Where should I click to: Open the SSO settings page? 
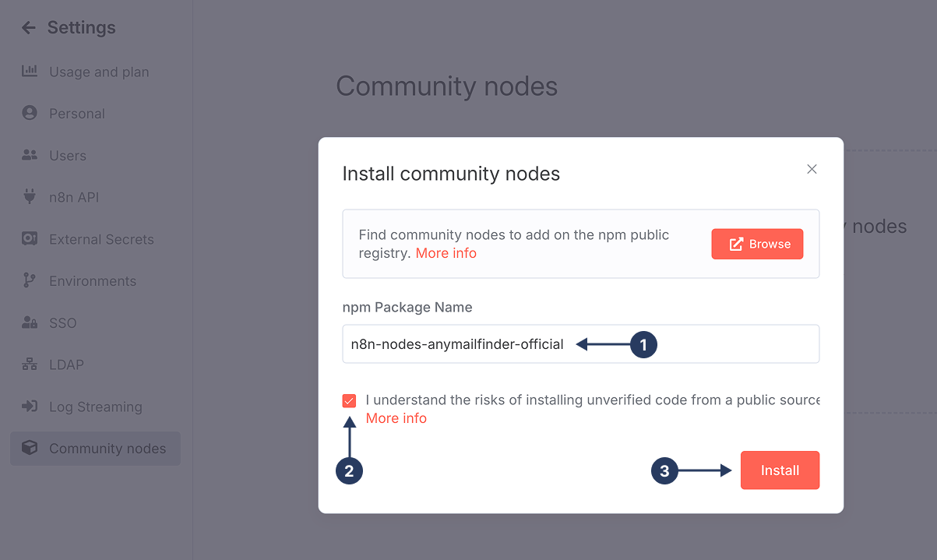(62, 323)
